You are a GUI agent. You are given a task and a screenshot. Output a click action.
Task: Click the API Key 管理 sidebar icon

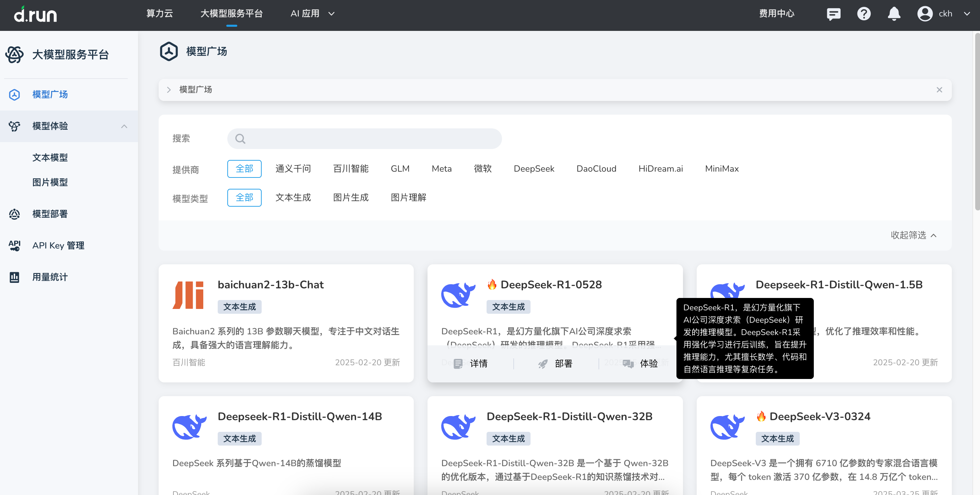[x=14, y=245]
